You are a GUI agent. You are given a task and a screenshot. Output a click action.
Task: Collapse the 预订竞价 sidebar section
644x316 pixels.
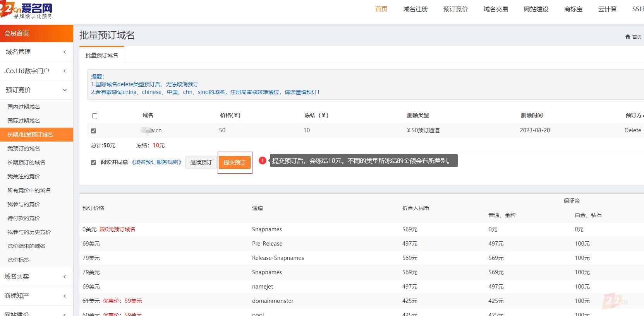(36, 90)
